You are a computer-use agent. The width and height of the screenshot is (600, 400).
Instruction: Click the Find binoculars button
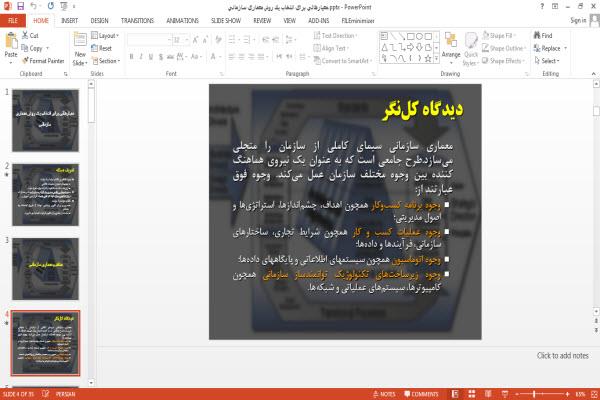[543, 35]
